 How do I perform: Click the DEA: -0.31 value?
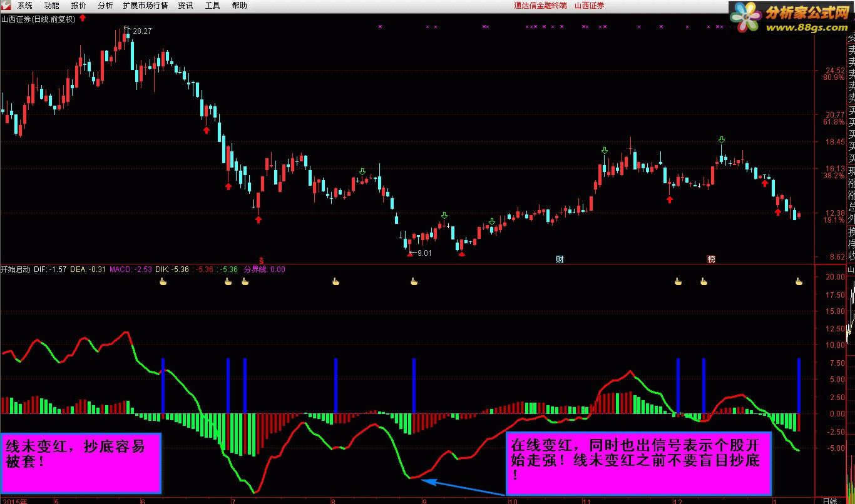point(88,270)
